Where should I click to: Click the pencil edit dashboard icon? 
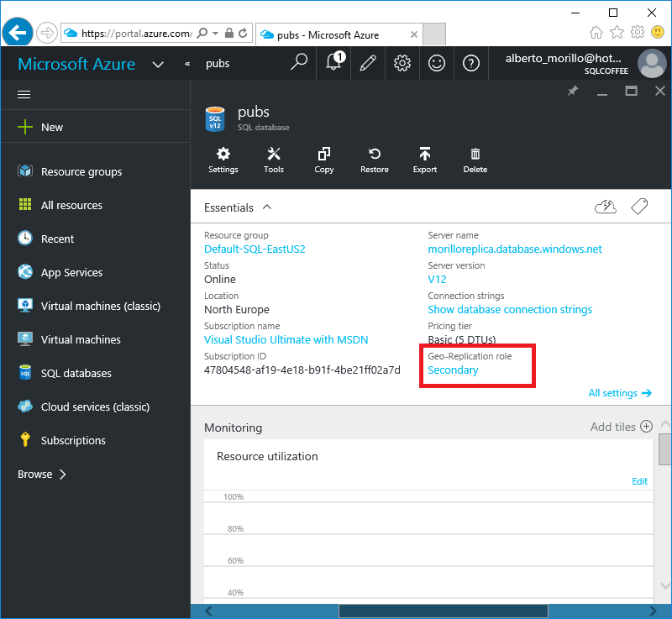point(368,63)
